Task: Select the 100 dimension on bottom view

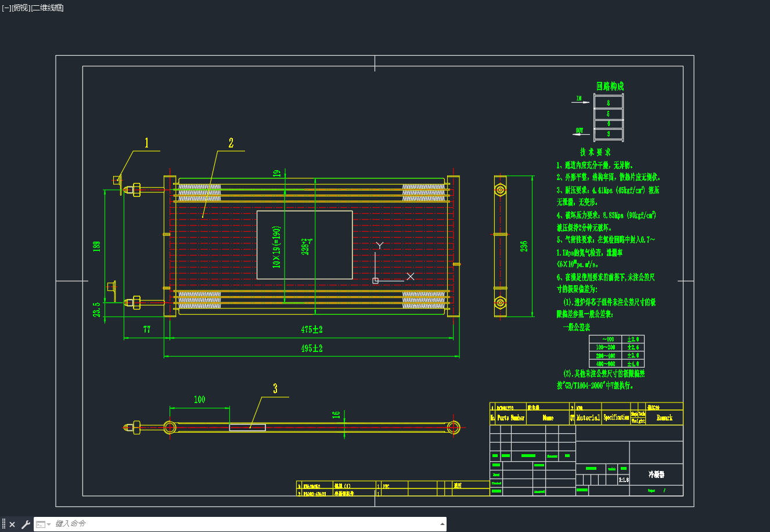Action: point(199,400)
